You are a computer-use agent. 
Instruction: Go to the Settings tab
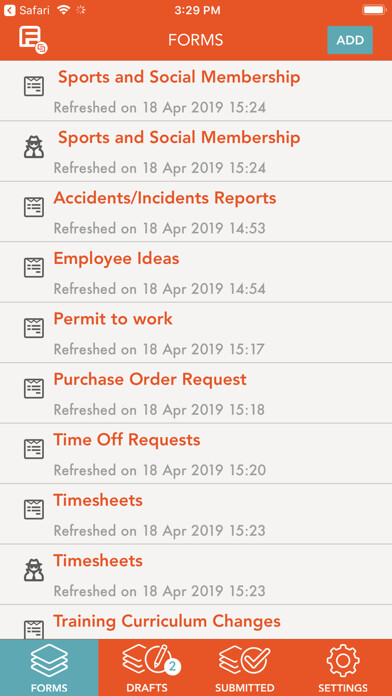(x=343, y=668)
